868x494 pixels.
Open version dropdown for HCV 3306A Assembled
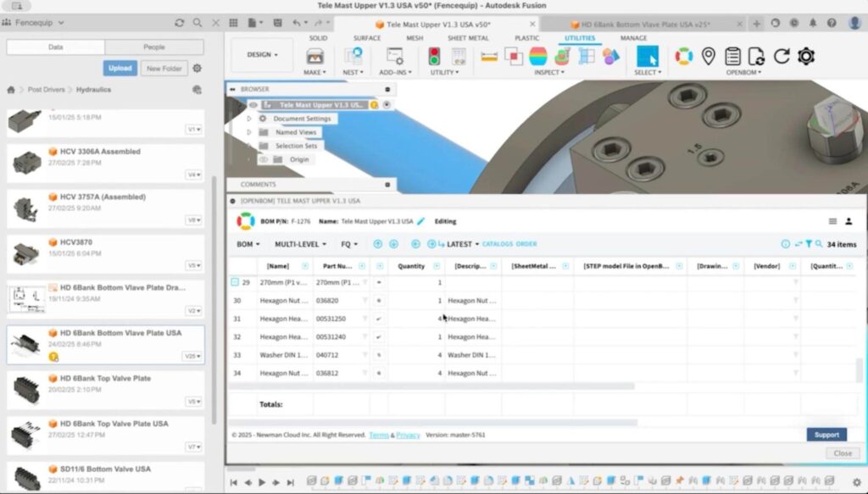194,175
